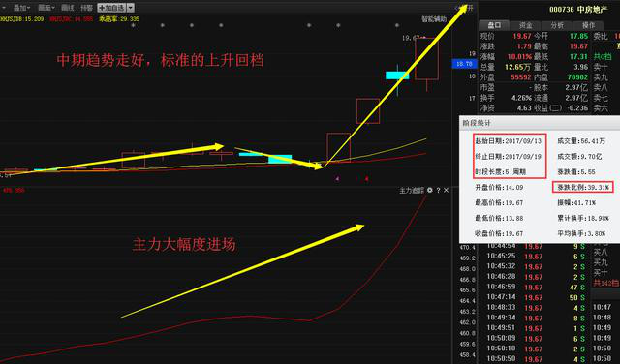Close the 主力追踪 indicator panel
Image resolution: width=620 pixels, height=364 pixels.
click(446, 190)
